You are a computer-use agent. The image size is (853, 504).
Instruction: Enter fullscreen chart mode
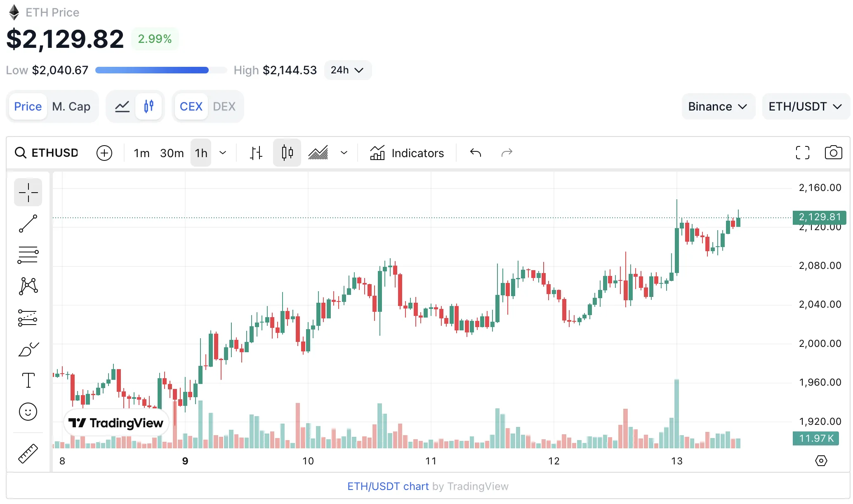pos(802,153)
